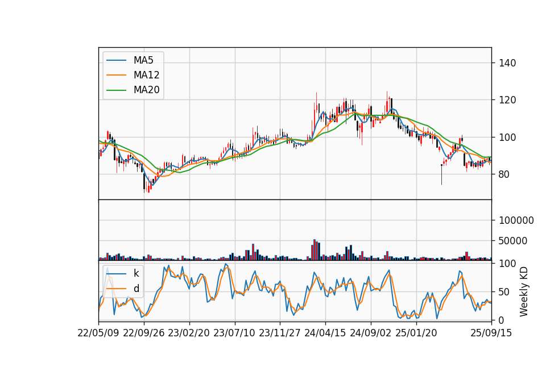Click the MA5 legend label
The width and height of the screenshot is (546, 392).
tap(143, 60)
